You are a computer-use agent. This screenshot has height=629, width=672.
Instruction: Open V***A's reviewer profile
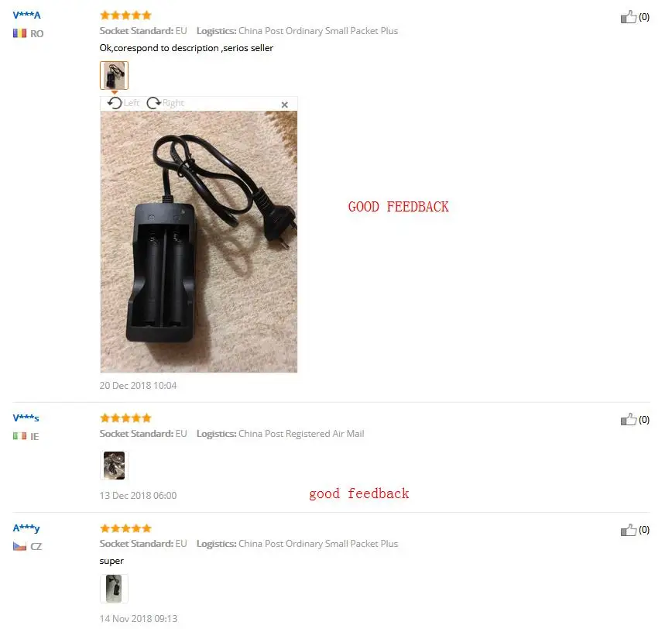point(27,14)
